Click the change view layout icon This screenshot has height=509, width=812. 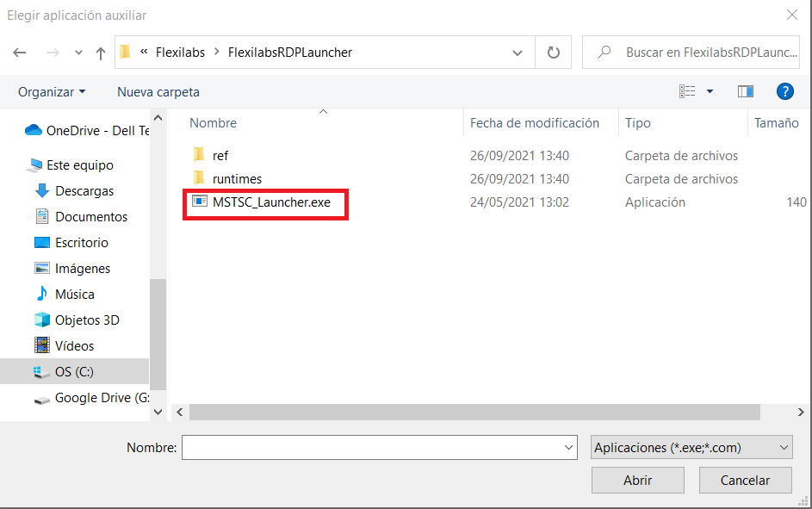click(687, 91)
